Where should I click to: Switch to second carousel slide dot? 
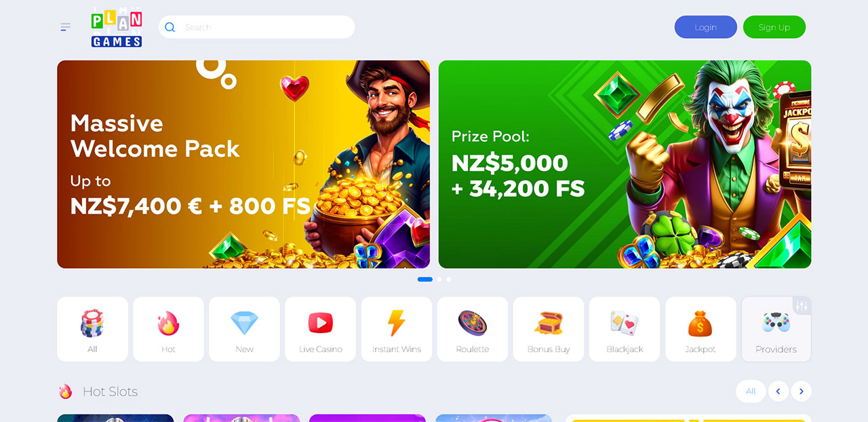coord(439,279)
